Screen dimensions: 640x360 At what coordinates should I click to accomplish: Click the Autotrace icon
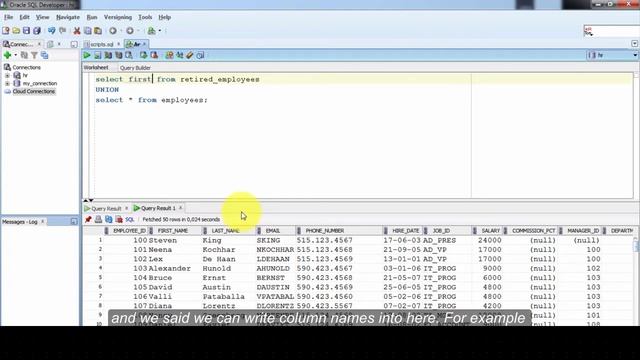(x=118, y=55)
